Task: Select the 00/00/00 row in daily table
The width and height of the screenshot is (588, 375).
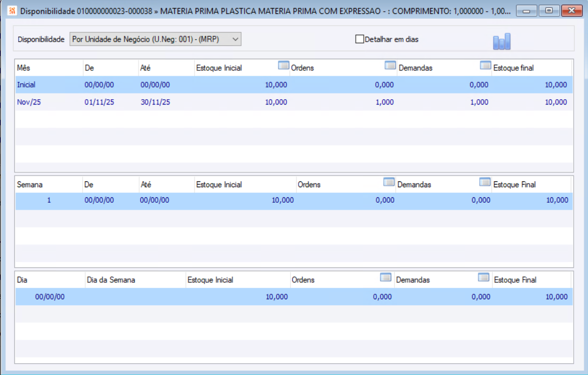Action: coord(294,297)
